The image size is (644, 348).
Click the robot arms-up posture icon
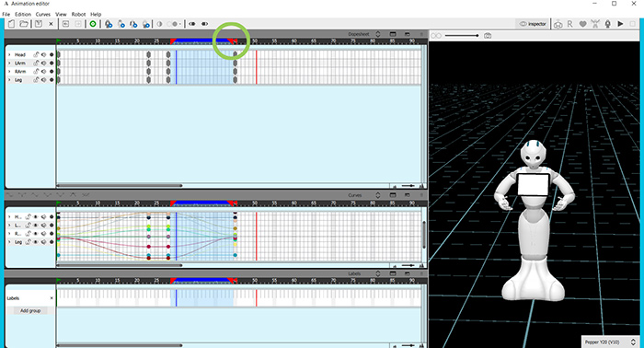(x=595, y=24)
